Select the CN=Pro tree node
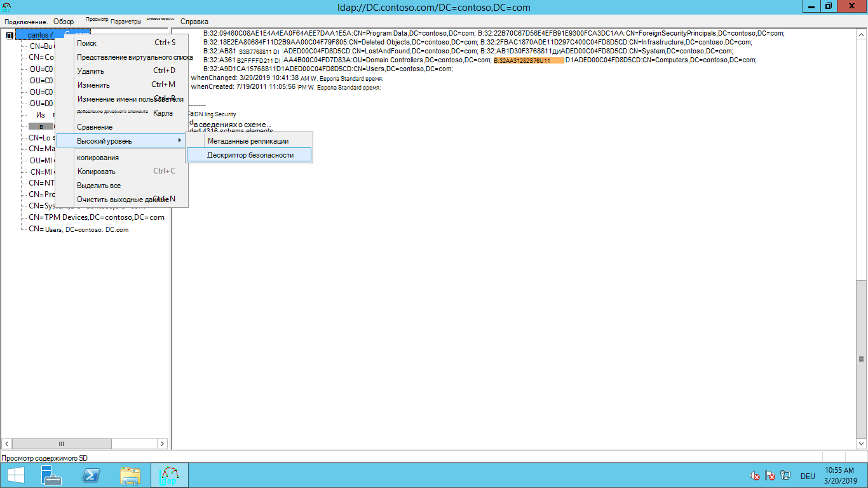The width and height of the screenshot is (868, 488). point(43,194)
